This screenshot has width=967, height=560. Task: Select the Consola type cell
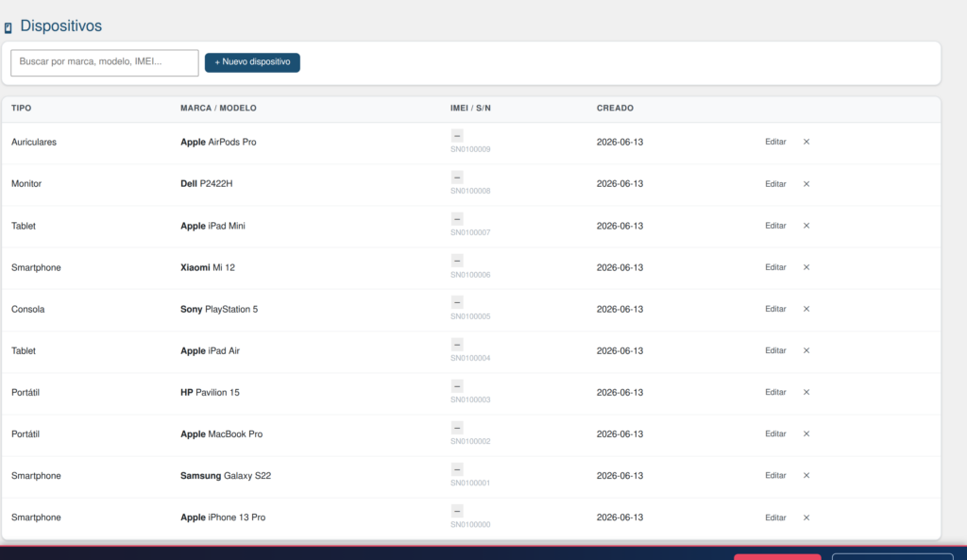[x=27, y=309]
